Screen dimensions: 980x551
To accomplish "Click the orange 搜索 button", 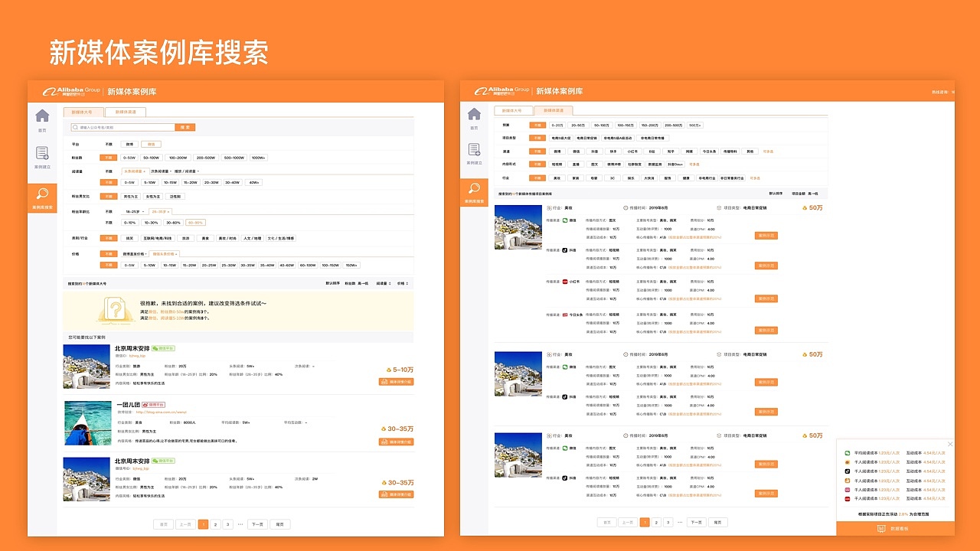I will pos(185,127).
